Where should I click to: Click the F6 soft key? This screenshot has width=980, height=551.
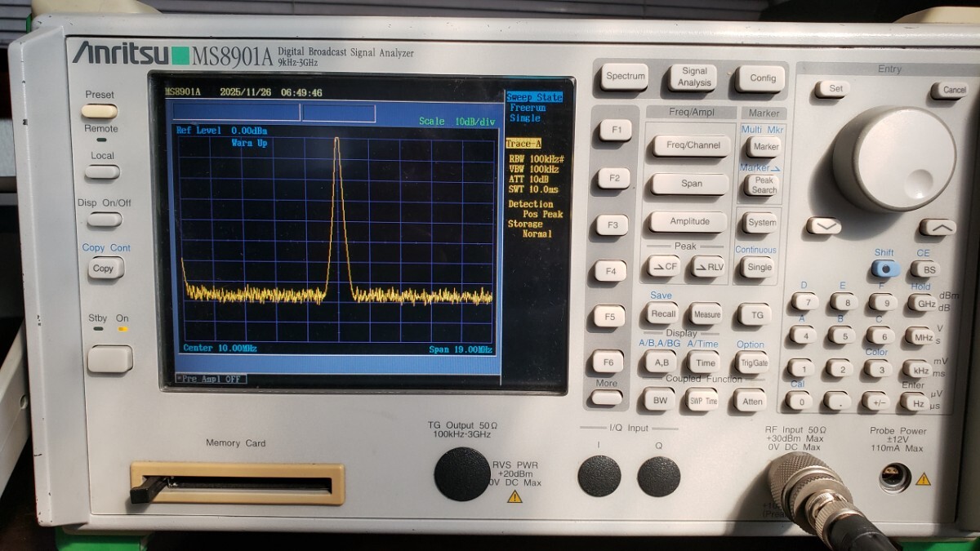coord(607,361)
